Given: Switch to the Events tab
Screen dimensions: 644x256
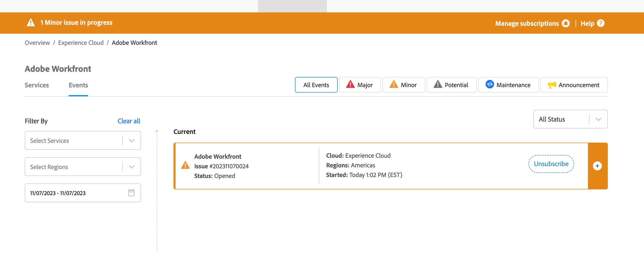Looking at the screenshot, I should 78,85.
